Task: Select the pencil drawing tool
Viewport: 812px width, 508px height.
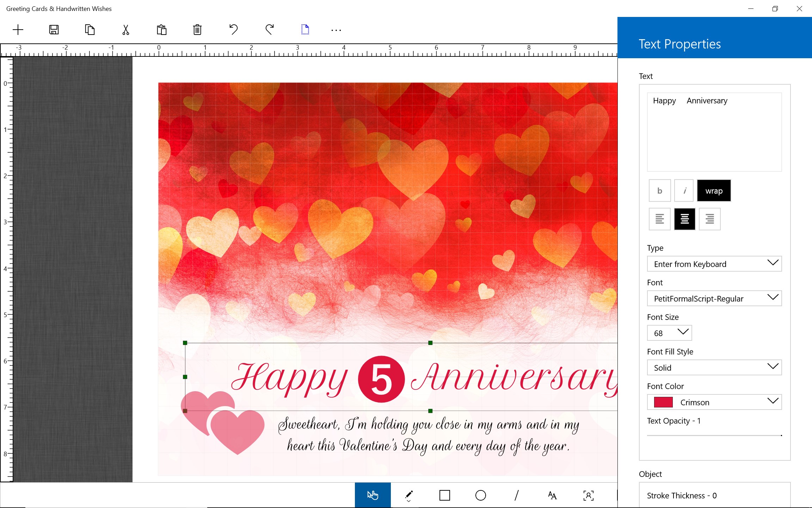Action: point(408,495)
